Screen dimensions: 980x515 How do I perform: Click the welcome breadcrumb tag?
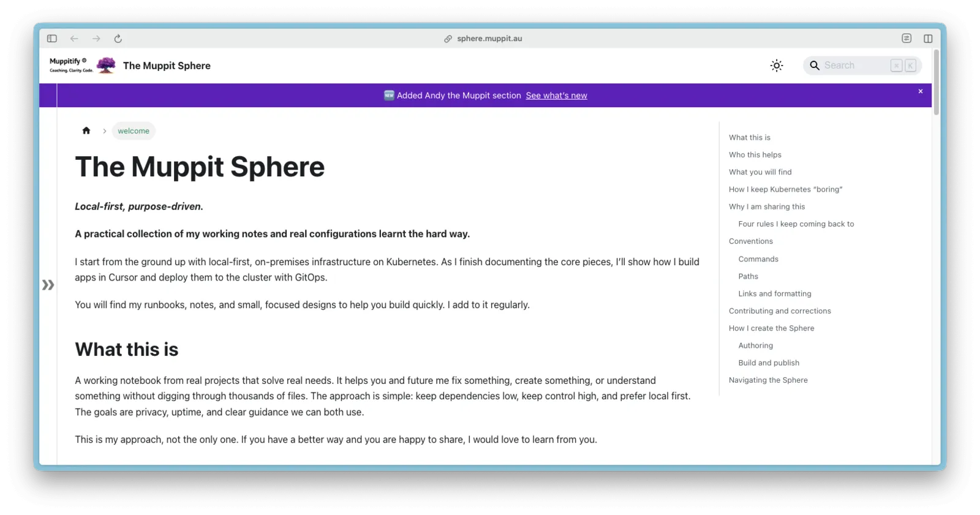click(134, 131)
